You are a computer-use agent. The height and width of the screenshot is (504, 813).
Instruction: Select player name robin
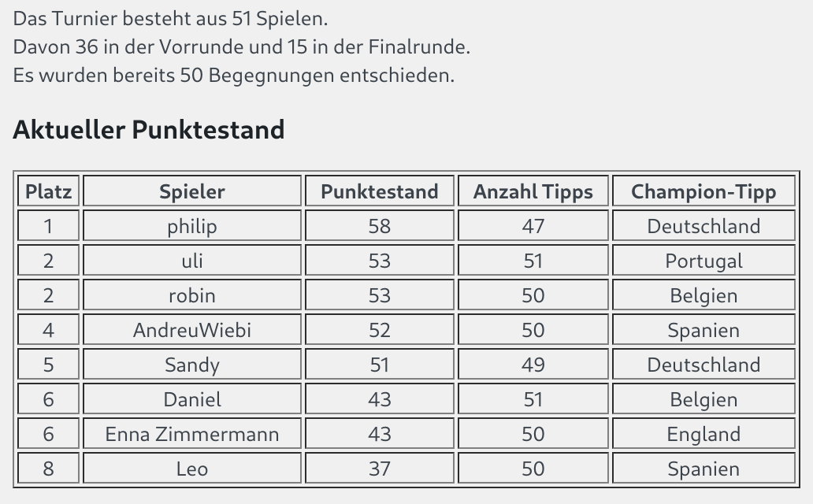[x=192, y=295]
